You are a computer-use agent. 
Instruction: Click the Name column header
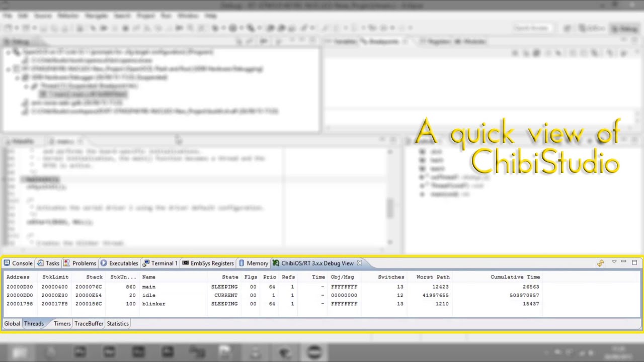148,277
